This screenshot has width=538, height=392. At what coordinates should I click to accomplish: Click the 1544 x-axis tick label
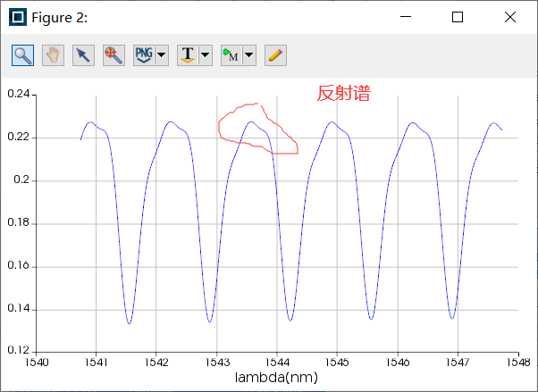[277, 363]
